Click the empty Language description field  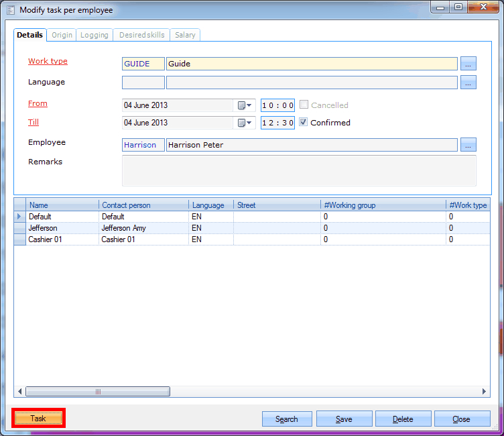coord(312,83)
